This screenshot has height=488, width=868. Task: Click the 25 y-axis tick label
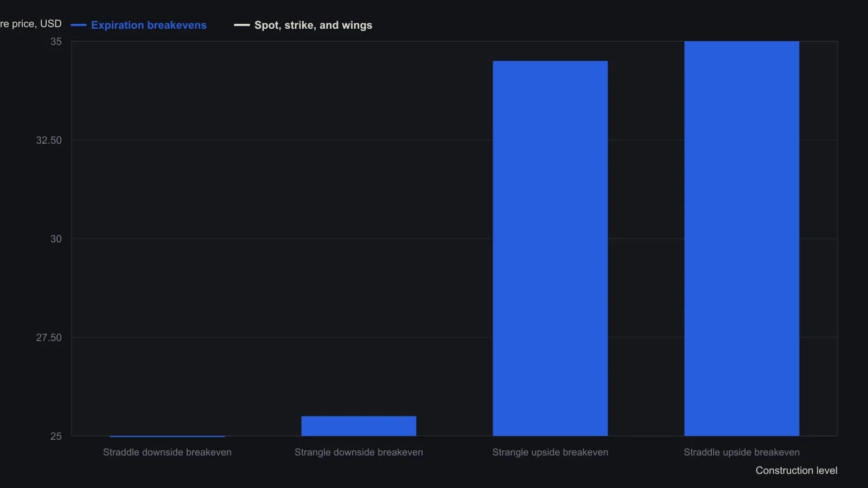pyautogui.click(x=56, y=436)
